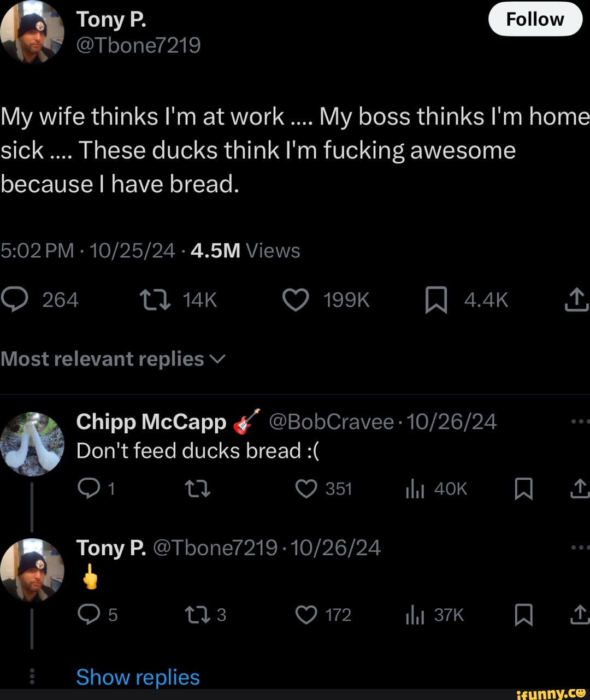Click the ifunny.co watermark
Viewport: 590px width, 700px height.
coord(550,695)
